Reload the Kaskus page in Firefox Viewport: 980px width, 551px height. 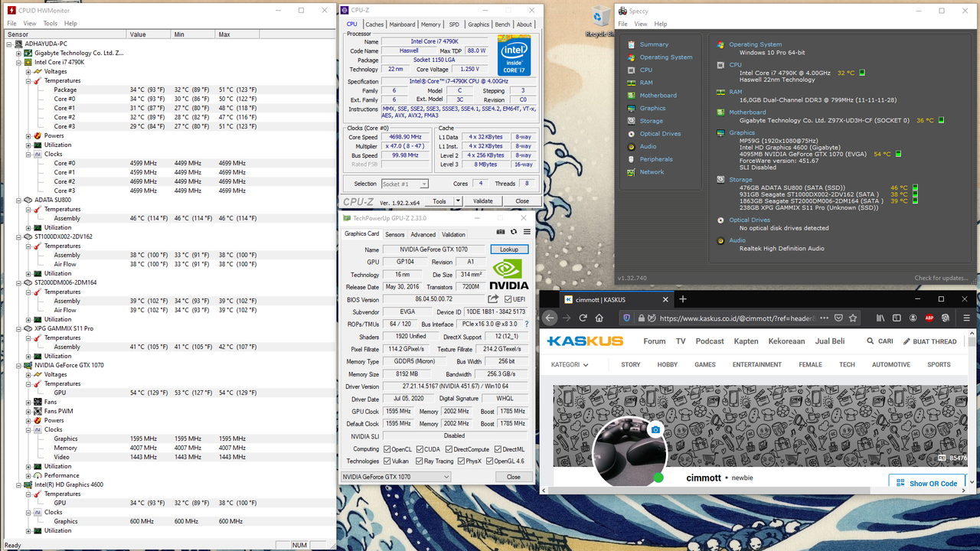(x=583, y=318)
